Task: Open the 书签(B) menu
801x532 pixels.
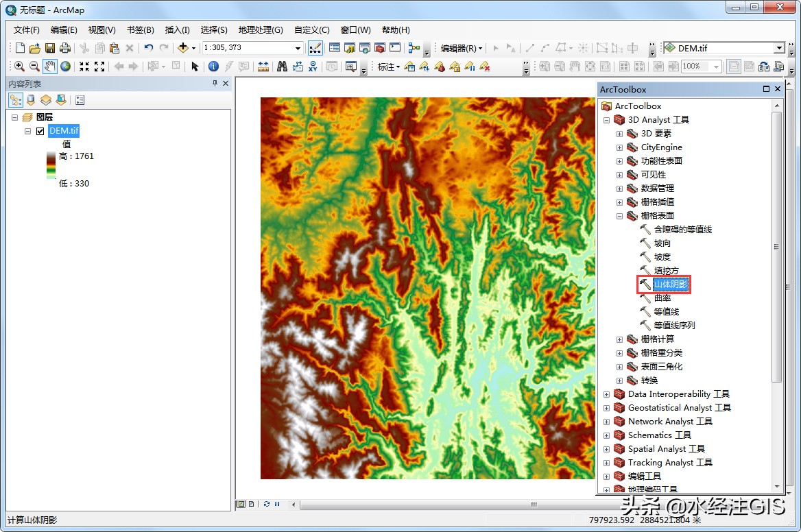Action: [140, 30]
